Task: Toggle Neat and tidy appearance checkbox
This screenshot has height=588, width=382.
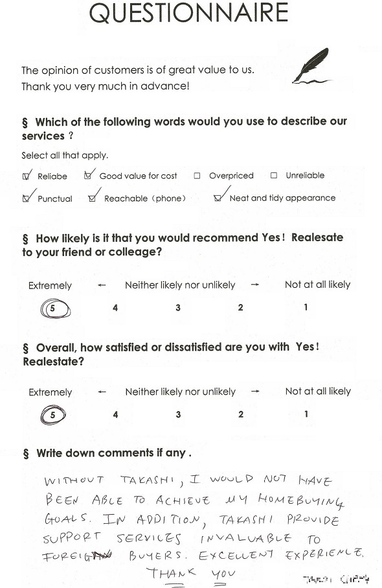Action: (218, 198)
